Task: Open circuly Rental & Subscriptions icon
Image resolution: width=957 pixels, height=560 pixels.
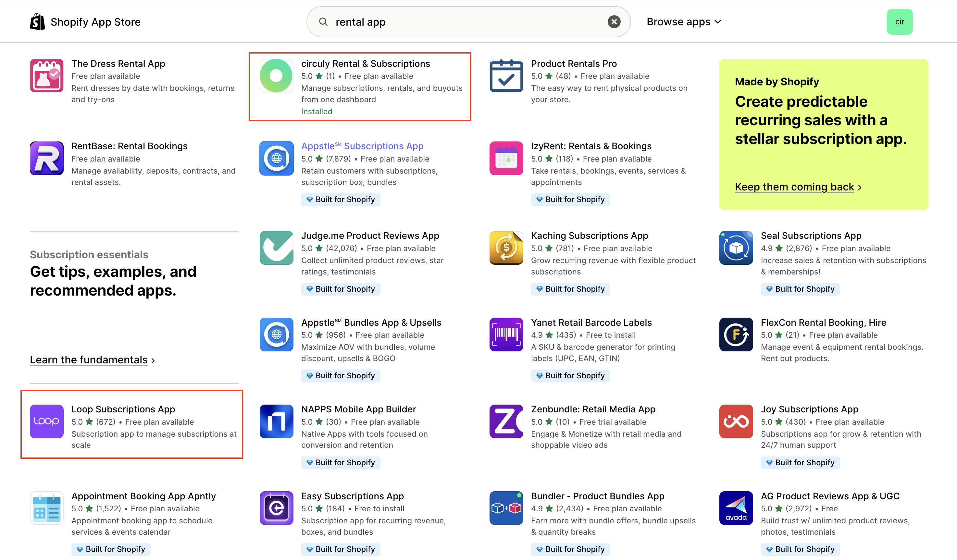Action: click(277, 76)
